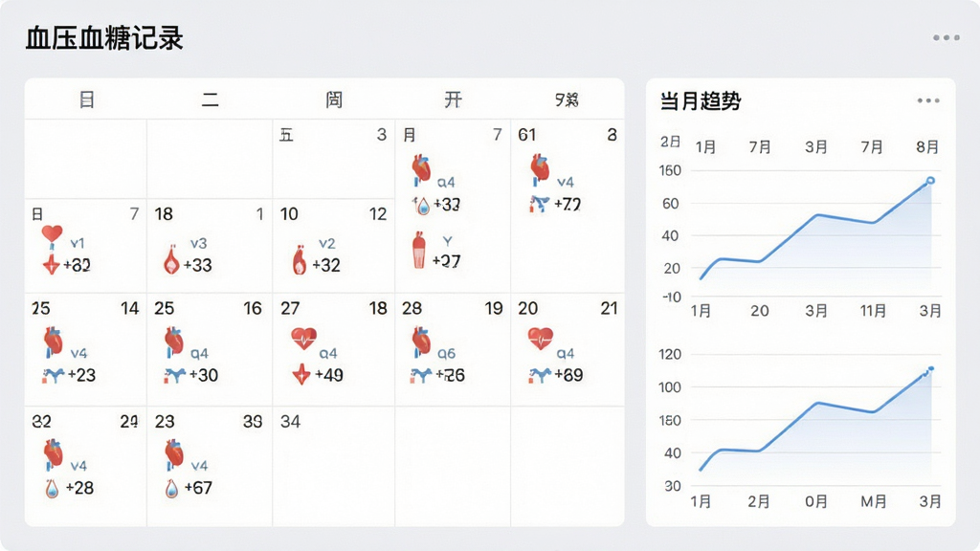Click the heartbeat icon in the 27 cell

[x=303, y=339]
